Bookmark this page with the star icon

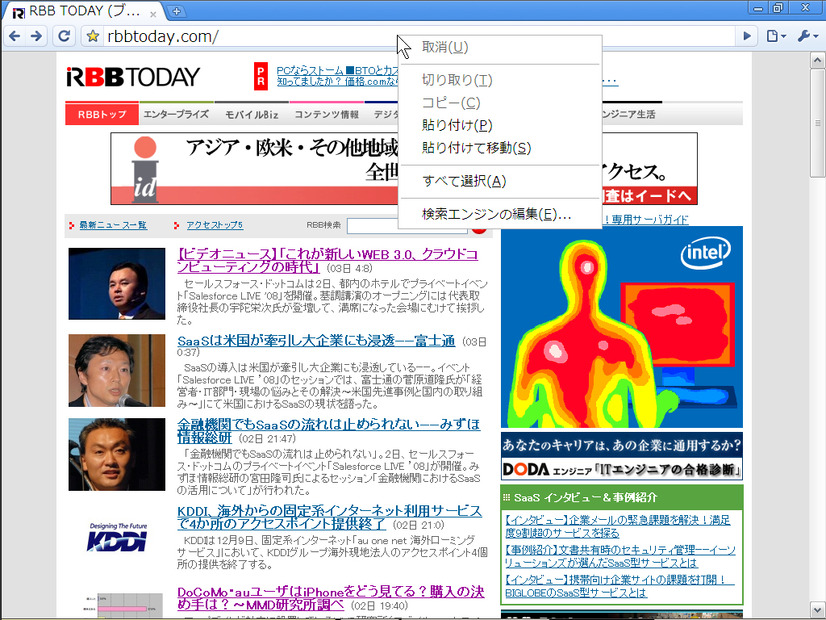click(x=93, y=36)
